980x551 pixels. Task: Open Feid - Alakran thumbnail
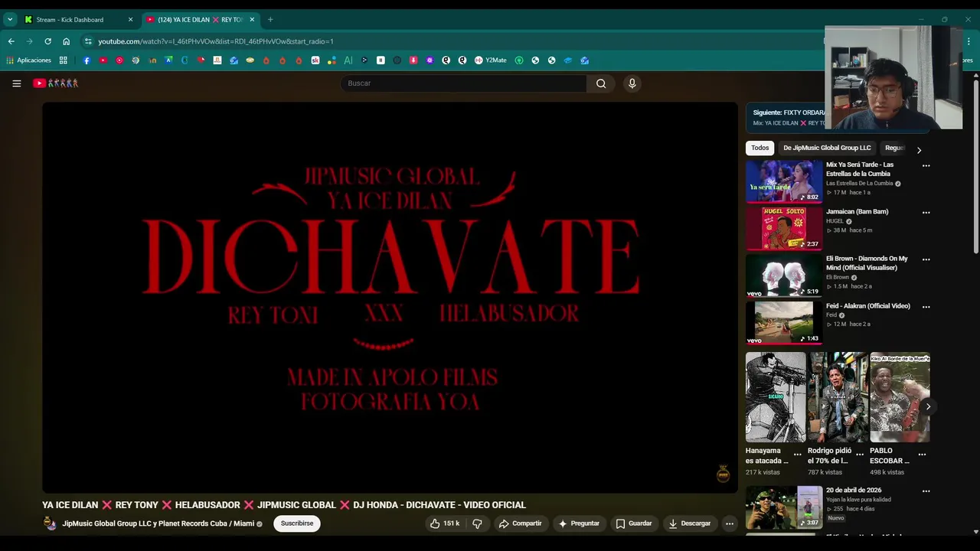click(x=784, y=322)
